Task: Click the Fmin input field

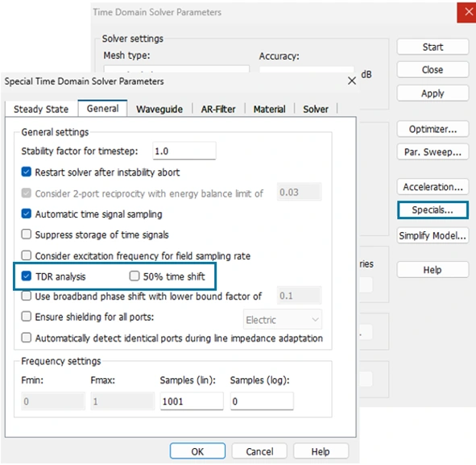Action: pyautogui.click(x=53, y=401)
